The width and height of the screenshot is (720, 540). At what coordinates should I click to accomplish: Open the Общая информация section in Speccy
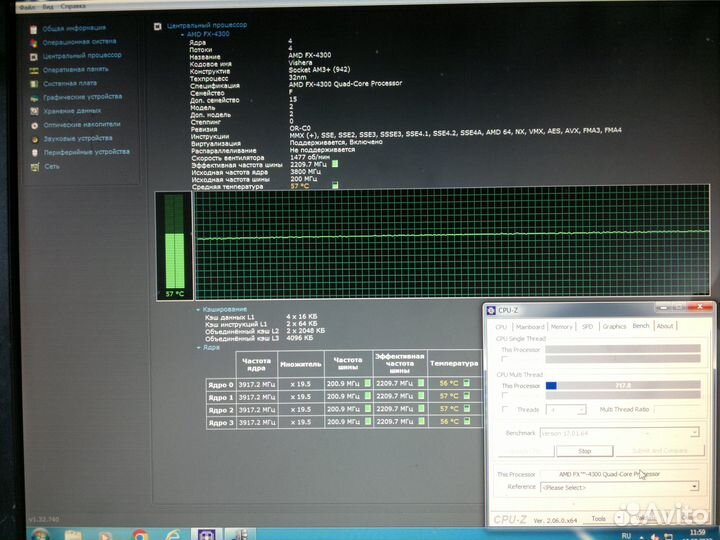click(x=74, y=28)
